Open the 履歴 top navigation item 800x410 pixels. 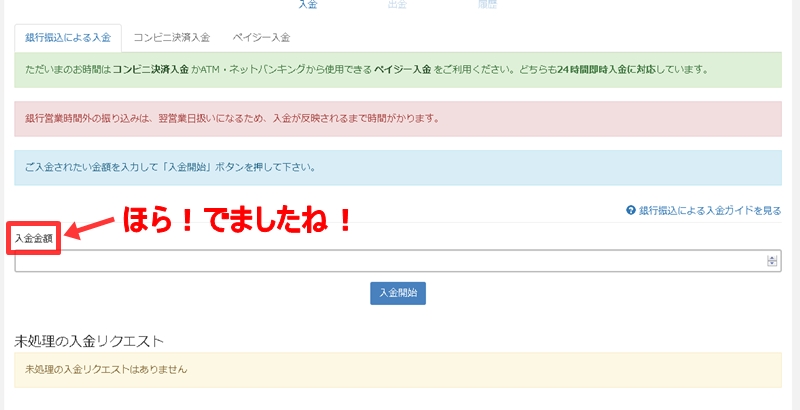pos(487,5)
